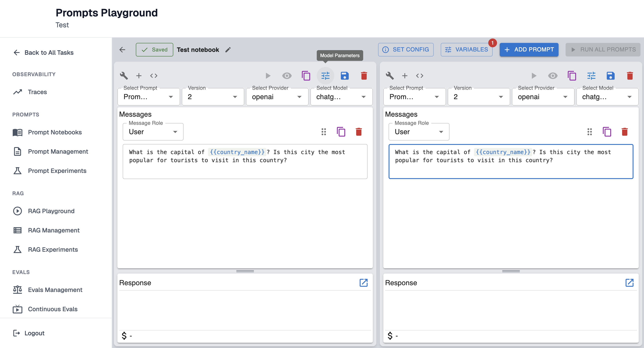Toggle preview eye icon in right panel
Image resolution: width=644 pixels, height=348 pixels.
(x=552, y=76)
